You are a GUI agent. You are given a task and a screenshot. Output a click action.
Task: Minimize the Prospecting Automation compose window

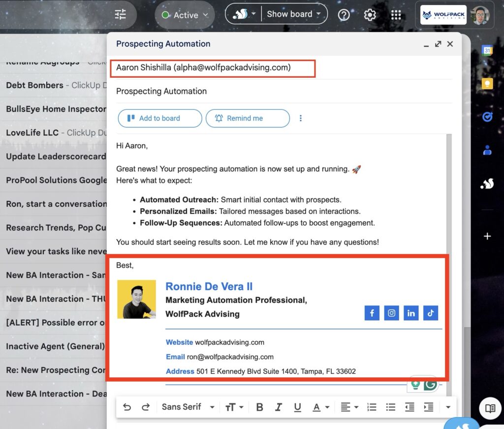click(x=426, y=44)
